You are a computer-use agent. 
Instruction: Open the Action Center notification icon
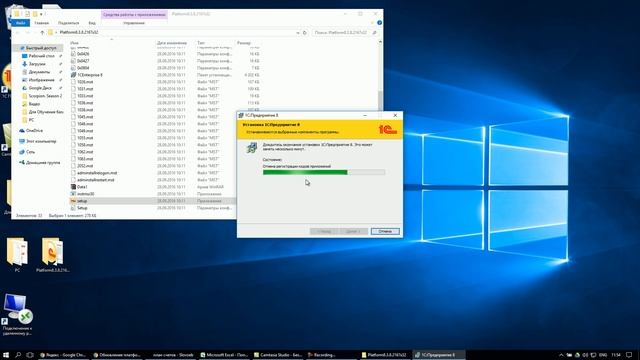(x=629, y=355)
